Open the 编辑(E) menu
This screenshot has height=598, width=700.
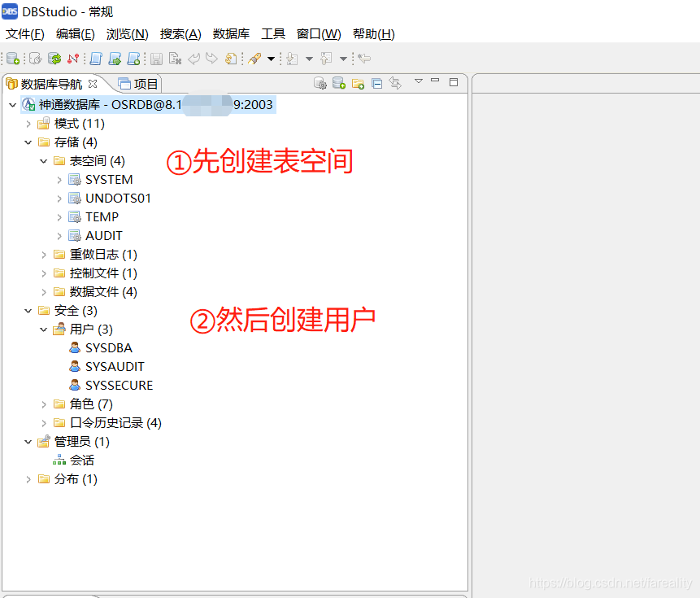[x=76, y=34]
